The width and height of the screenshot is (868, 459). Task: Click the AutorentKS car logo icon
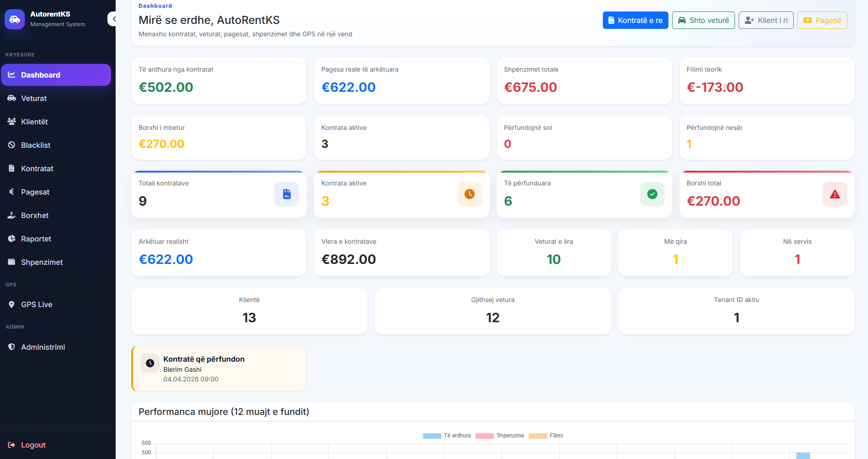(x=15, y=19)
